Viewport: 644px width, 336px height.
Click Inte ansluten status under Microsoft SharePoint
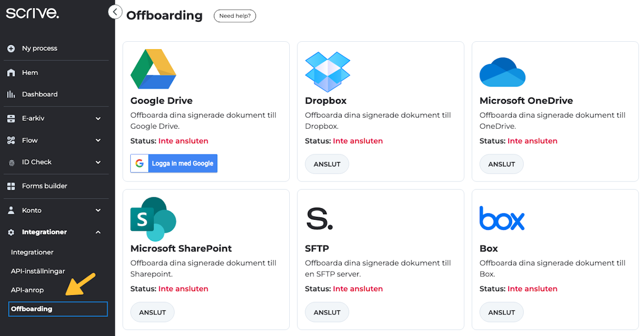click(183, 289)
